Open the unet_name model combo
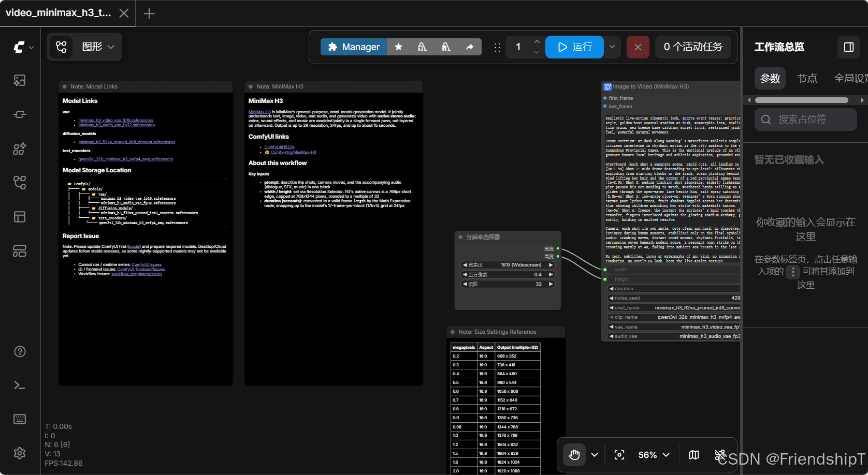 pyautogui.click(x=674, y=307)
